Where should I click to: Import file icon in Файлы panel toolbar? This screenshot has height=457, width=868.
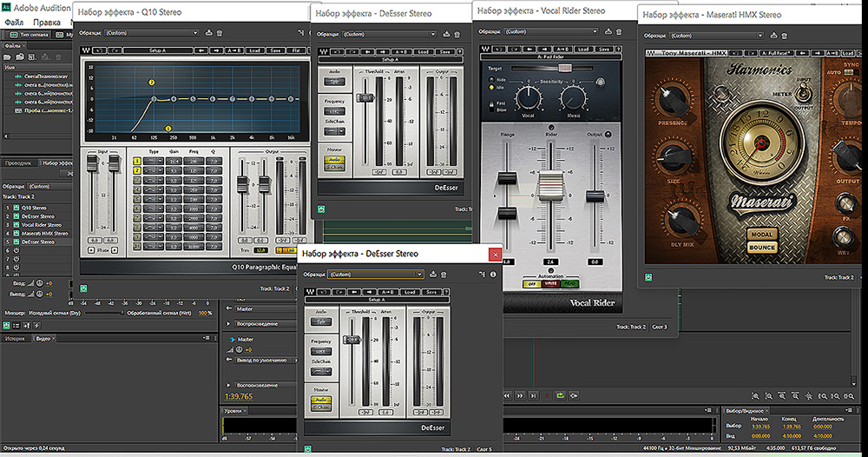[x=19, y=56]
